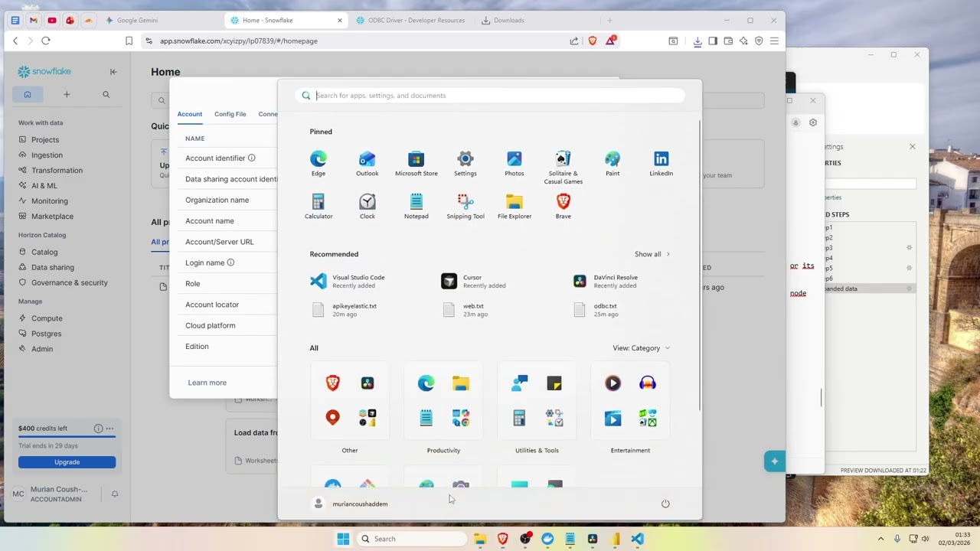Click the Snowflake notifications bell
The height and width of the screenshot is (551, 980).
(x=115, y=494)
